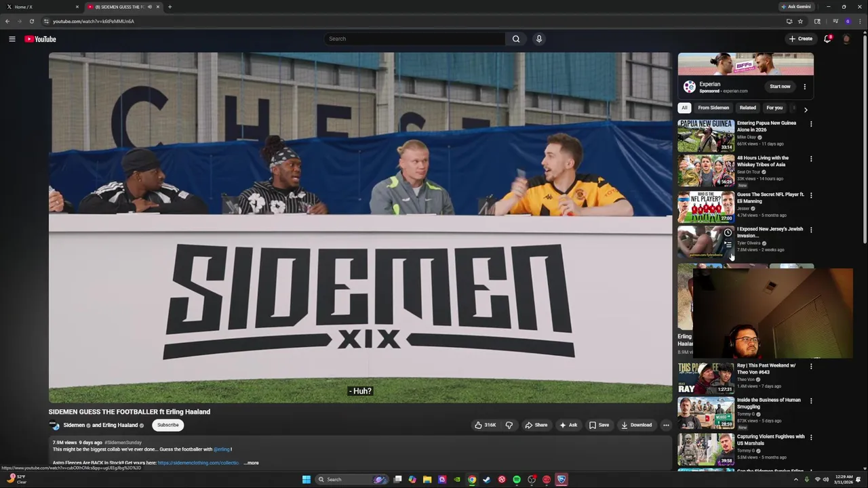Click the Ask Gemini button
The width and height of the screenshot is (868, 488).
pyautogui.click(x=796, y=7)
